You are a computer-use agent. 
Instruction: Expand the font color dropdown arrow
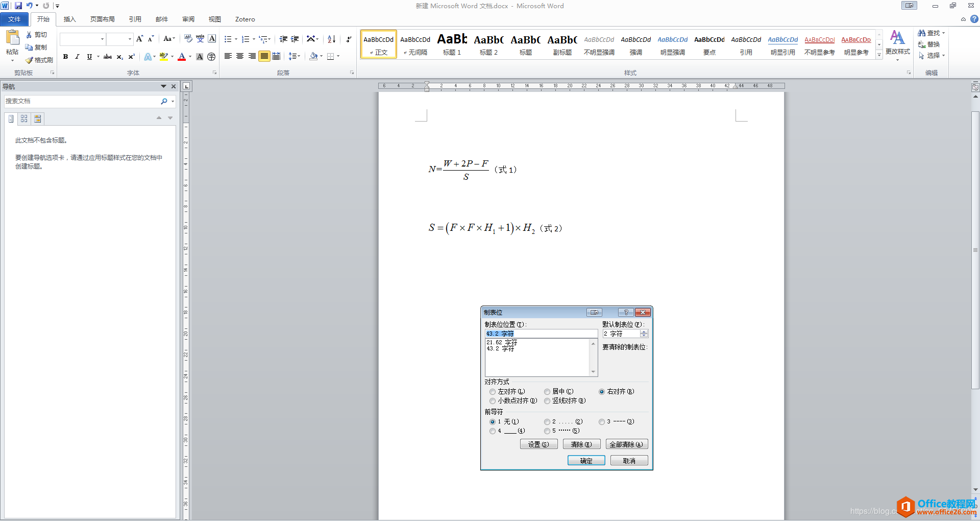click(189, 57)
